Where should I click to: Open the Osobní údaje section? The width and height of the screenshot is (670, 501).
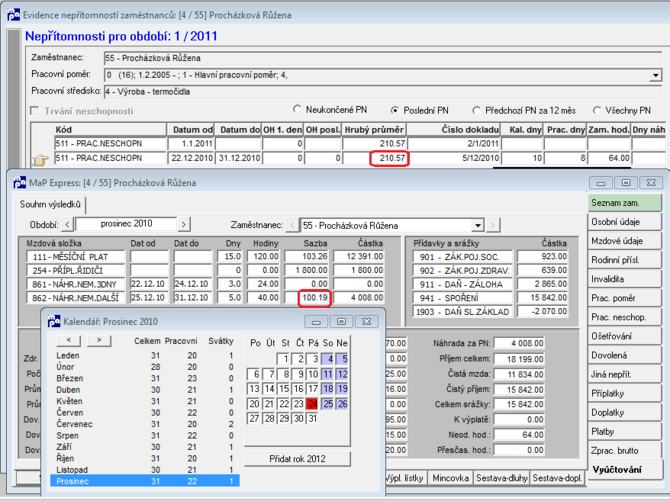(624, 222)
